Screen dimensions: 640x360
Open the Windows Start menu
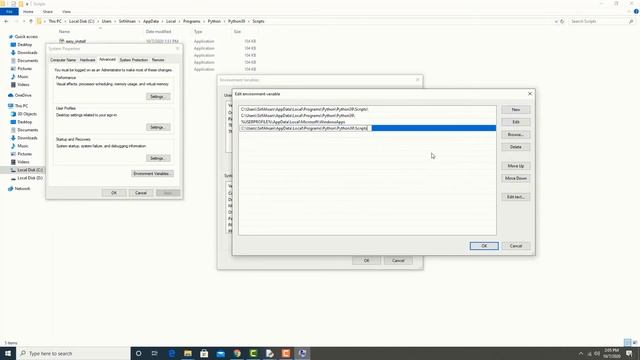pyautogui.click(x=7, y=353)
